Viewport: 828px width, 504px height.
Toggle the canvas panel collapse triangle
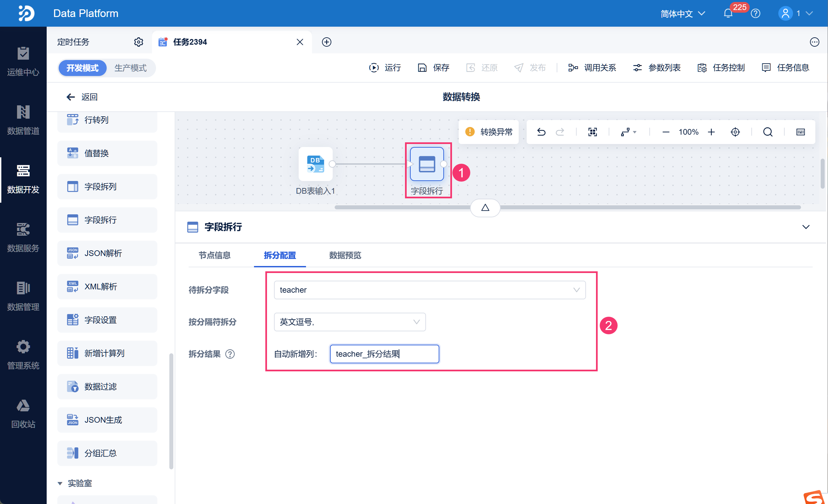485,208
